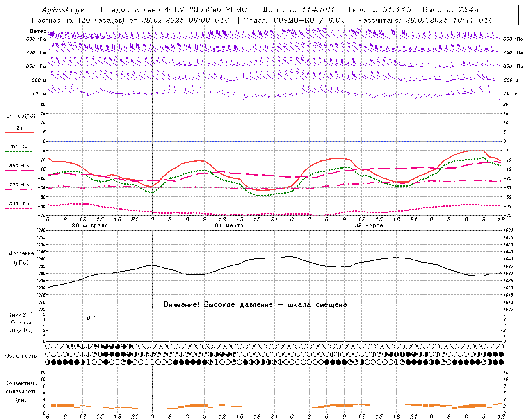This screenshot has height=420, width=525.
Task: Click the "(мм/3ч.)" precipitation unit label
Action: tap(21, 315)
